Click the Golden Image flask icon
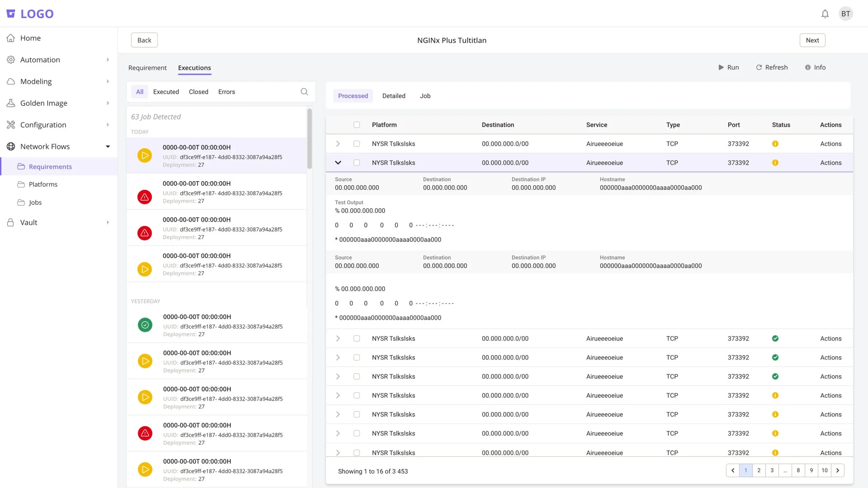Viewport: 868px width, 488px height. click(x=11, y=103)
